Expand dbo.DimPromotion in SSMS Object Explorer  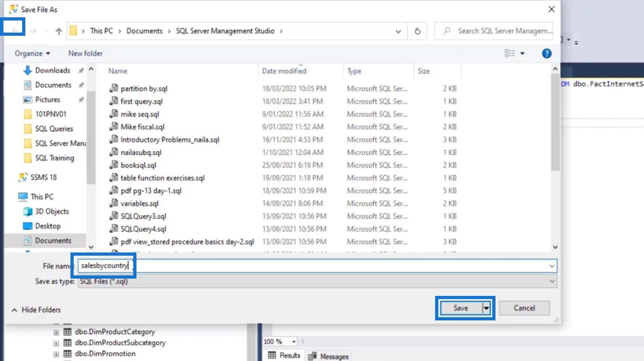click(x=56, y=354)
